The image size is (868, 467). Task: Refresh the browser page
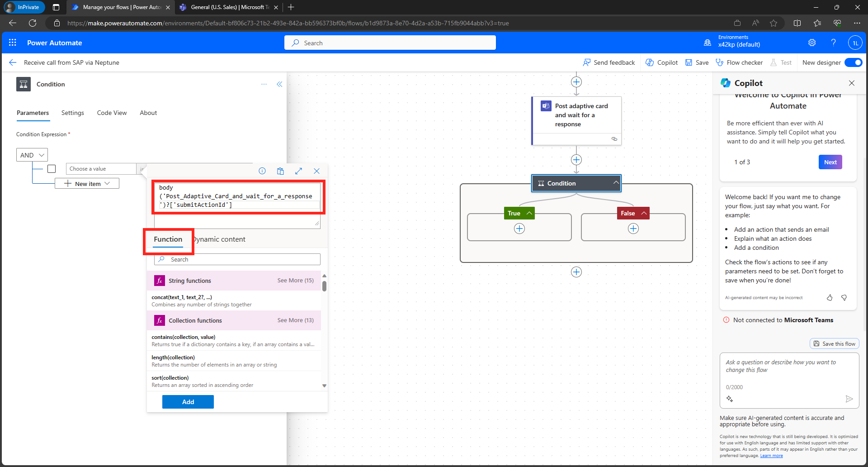click(x=33, y=23)
